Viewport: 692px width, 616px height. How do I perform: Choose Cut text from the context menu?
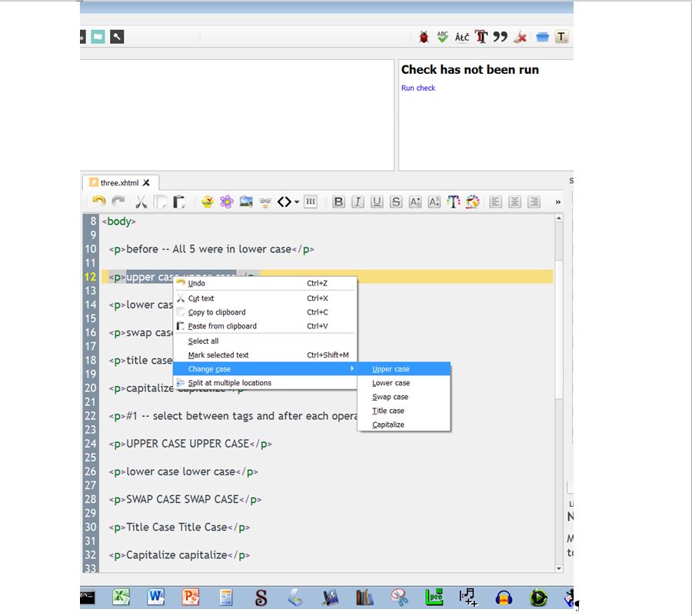click(x=264, y=298)
